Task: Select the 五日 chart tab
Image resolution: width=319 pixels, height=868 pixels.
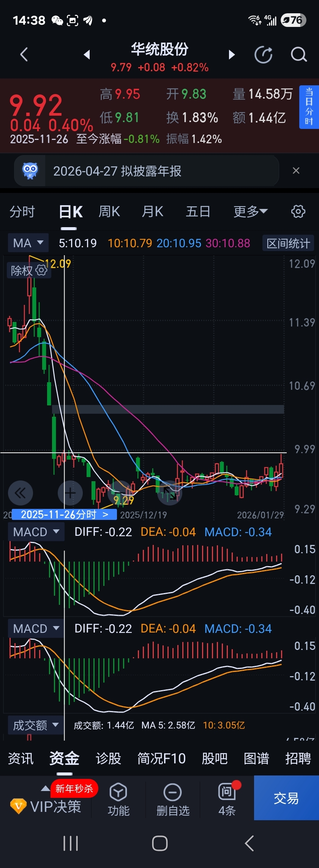Action: pyautogui.click(x=198, y=211)
